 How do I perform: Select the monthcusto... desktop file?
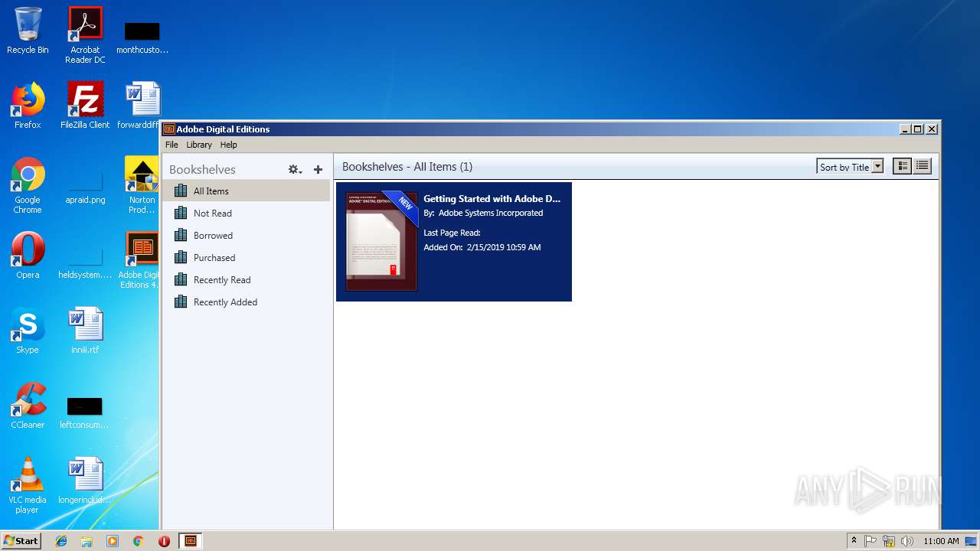click(142, 37)
